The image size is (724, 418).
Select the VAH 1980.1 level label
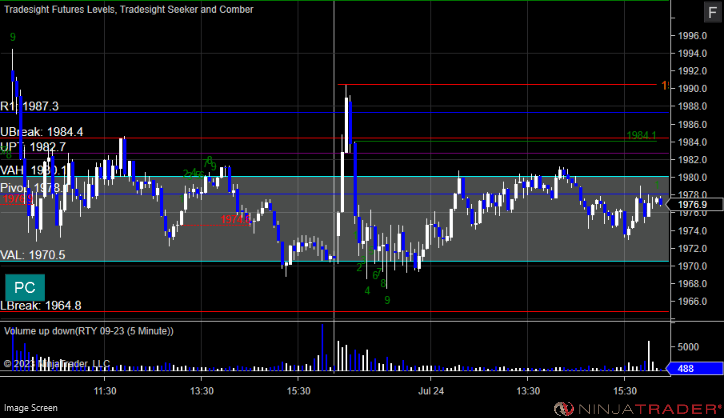(x=33, y=170)
